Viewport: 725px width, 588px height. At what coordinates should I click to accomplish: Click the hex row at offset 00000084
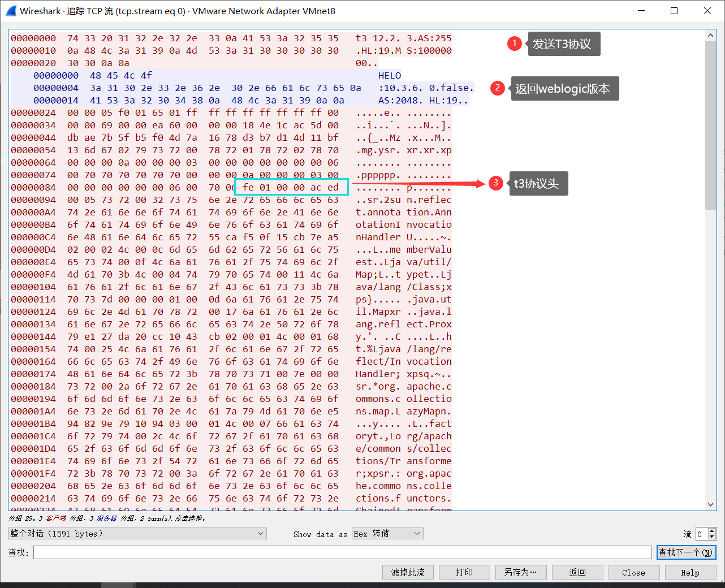(x=231, y=188)
